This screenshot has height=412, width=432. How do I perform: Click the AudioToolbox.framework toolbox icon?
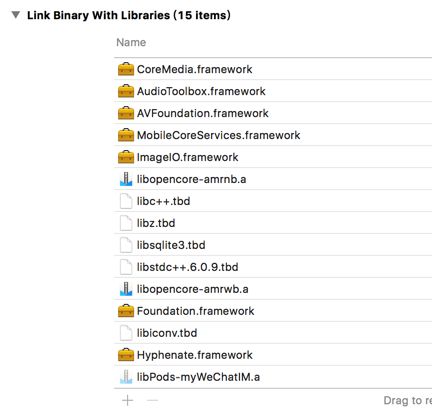click(x=126, y=91)
